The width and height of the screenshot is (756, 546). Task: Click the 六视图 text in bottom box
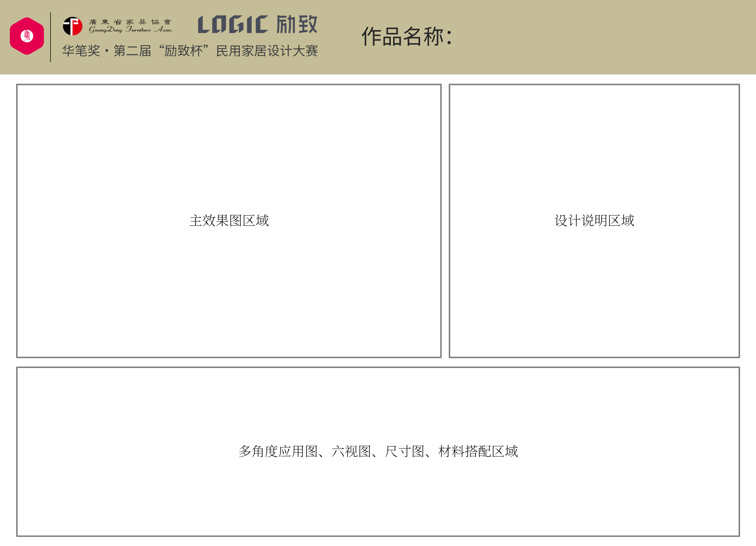pyautogui.click(x=351, y=451)
